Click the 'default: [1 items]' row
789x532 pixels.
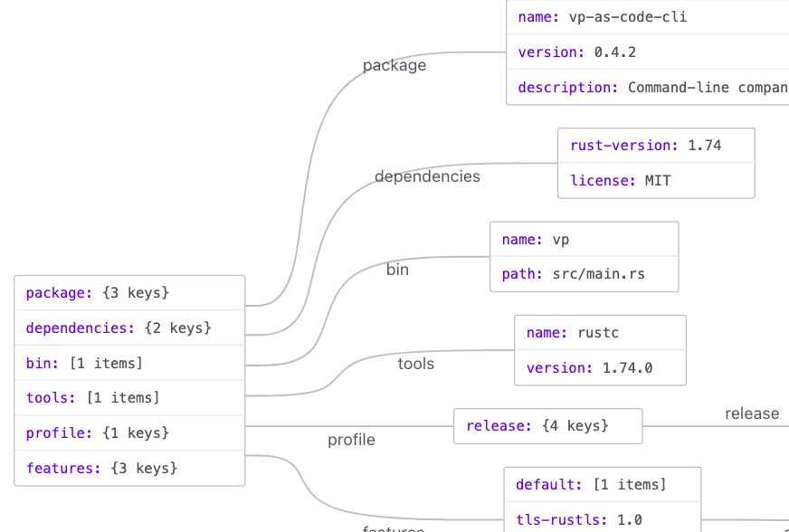pos(603,485)
